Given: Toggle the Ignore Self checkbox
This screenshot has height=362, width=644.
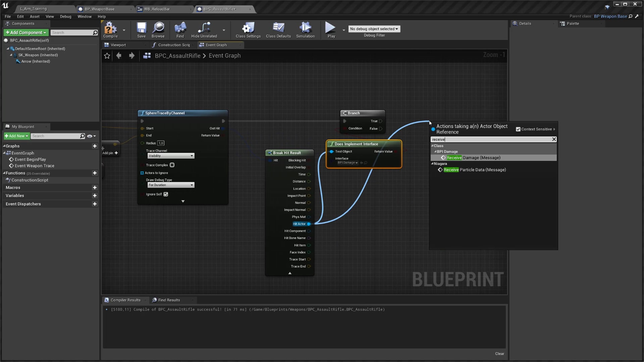Looking at the screenshot, I should [165, 194].
